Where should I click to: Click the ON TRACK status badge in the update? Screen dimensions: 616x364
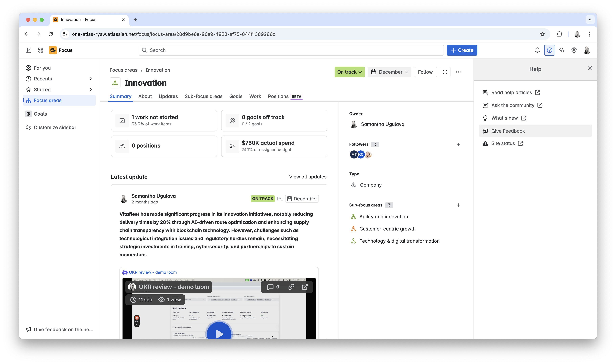point(262,199)
